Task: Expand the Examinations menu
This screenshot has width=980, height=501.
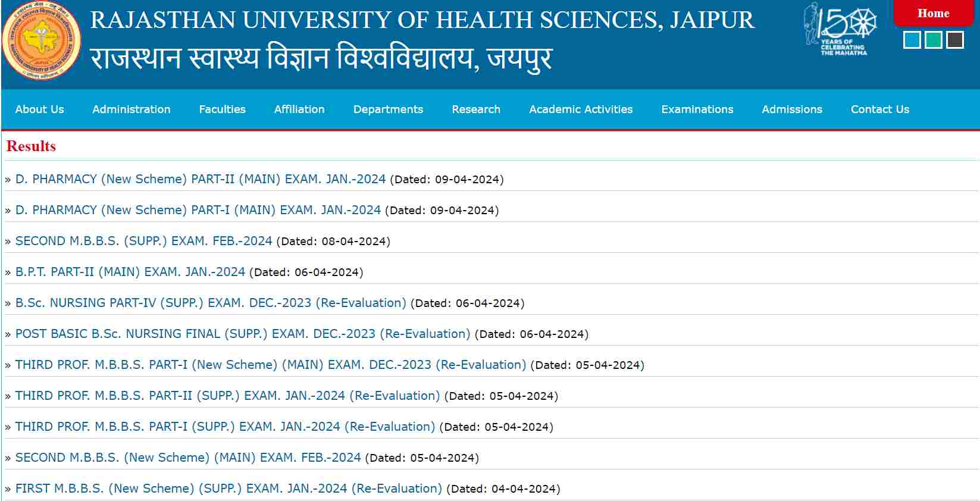Action: coord(697,109)
